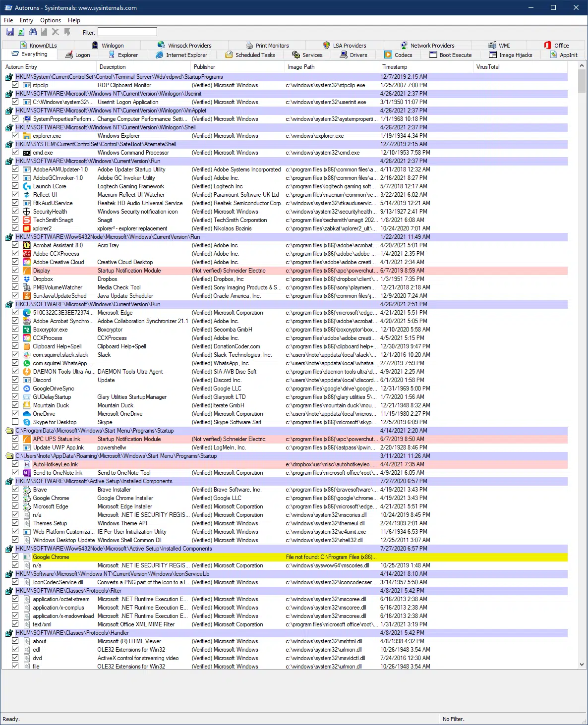Open the Services tab
Viewport: 588px width, 725px height.
(307, 55)
